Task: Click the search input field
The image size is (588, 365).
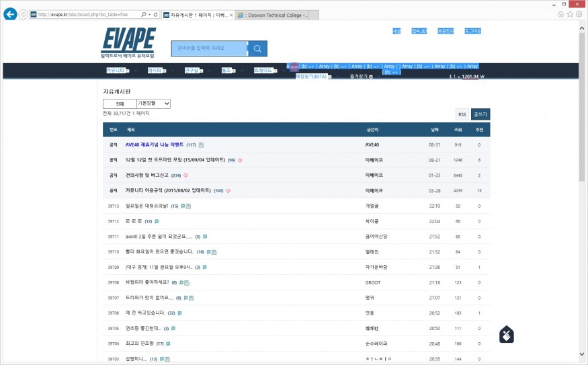Action: (x=209, y=48)
